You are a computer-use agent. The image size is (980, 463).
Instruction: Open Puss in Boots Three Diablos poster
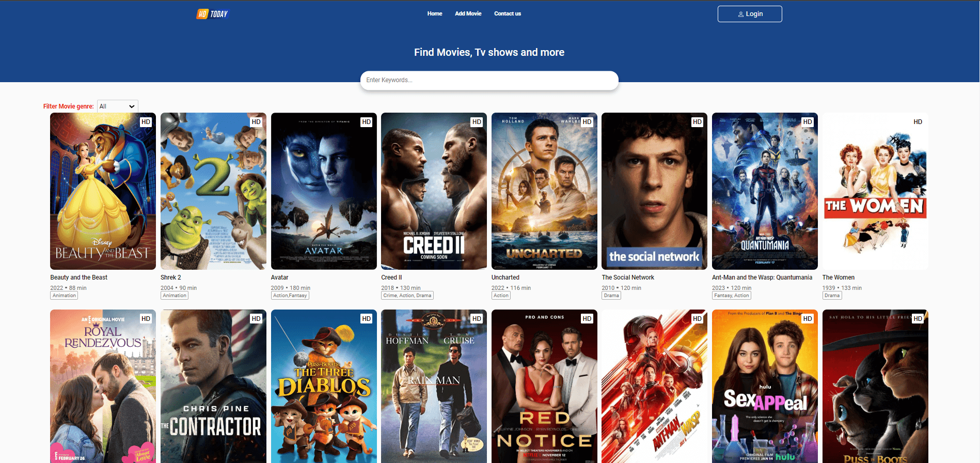point(324,386)
